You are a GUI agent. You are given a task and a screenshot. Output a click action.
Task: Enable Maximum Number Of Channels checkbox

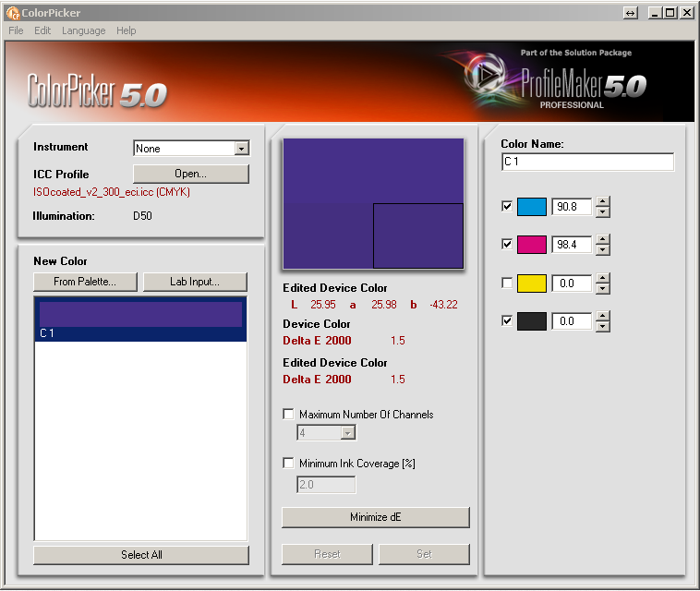(x=288, y=415)
